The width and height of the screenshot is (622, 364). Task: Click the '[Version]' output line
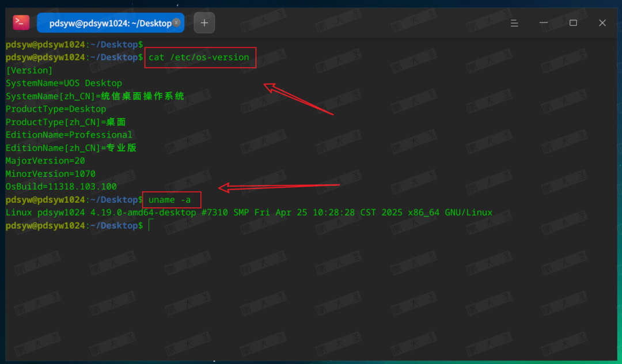(x=29, y=70)
